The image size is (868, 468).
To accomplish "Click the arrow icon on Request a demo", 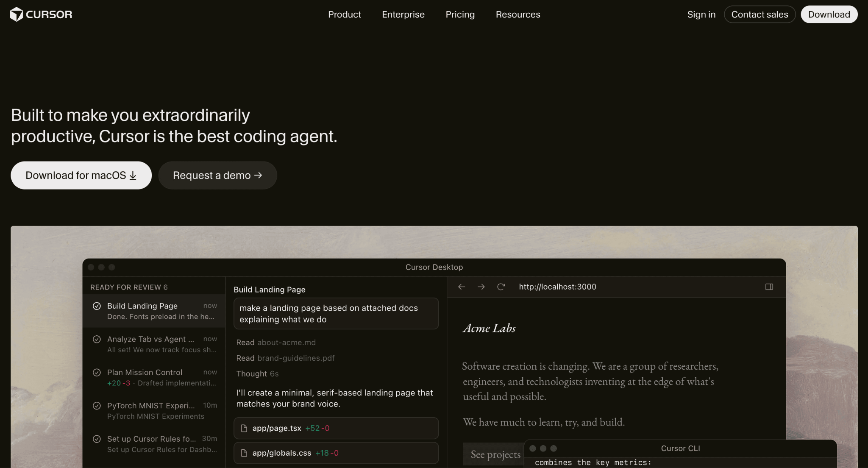I will click(x=258, y=175).
